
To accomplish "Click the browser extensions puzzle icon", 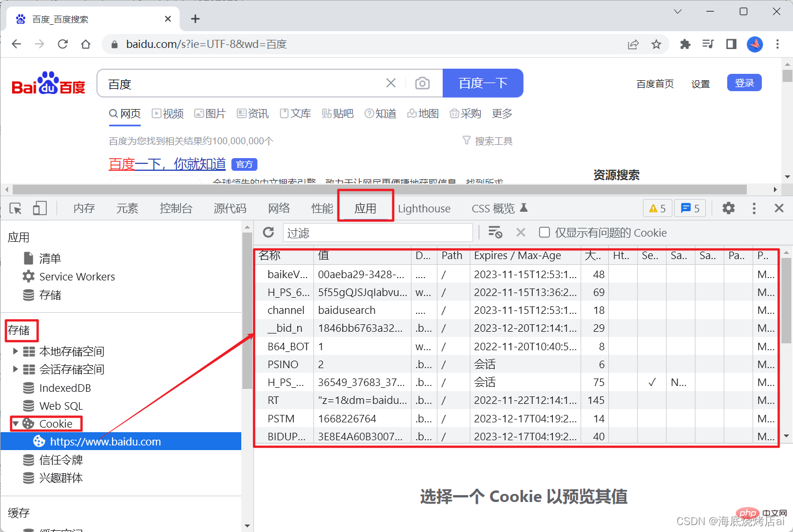I will click(685, 44).
